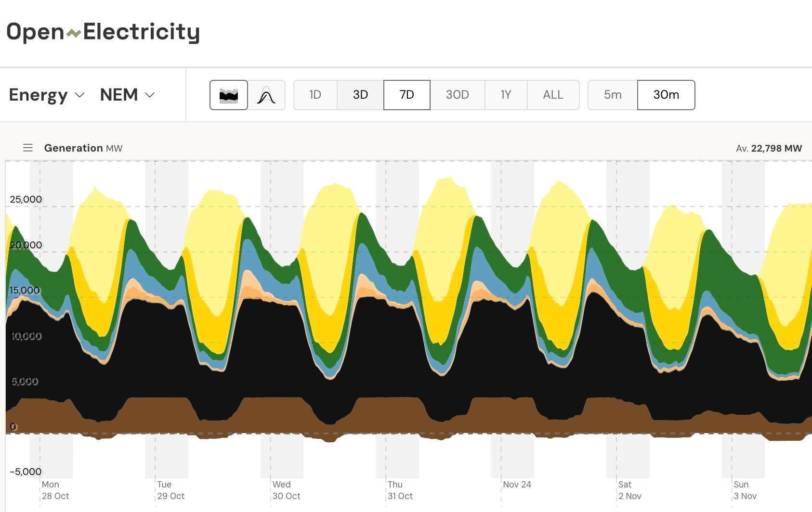
Task: Set interval to 5m
Action: 613,95
